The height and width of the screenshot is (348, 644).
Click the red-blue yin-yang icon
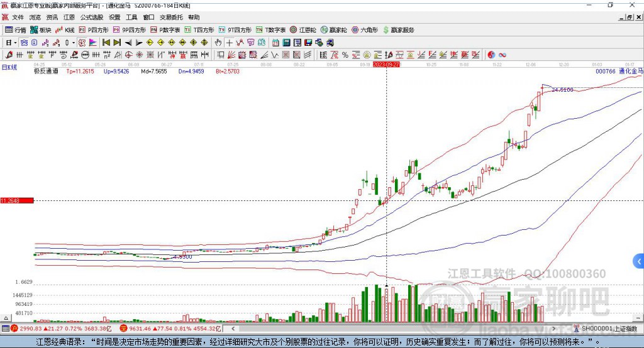pyautogui.click(x=491, y=55)
